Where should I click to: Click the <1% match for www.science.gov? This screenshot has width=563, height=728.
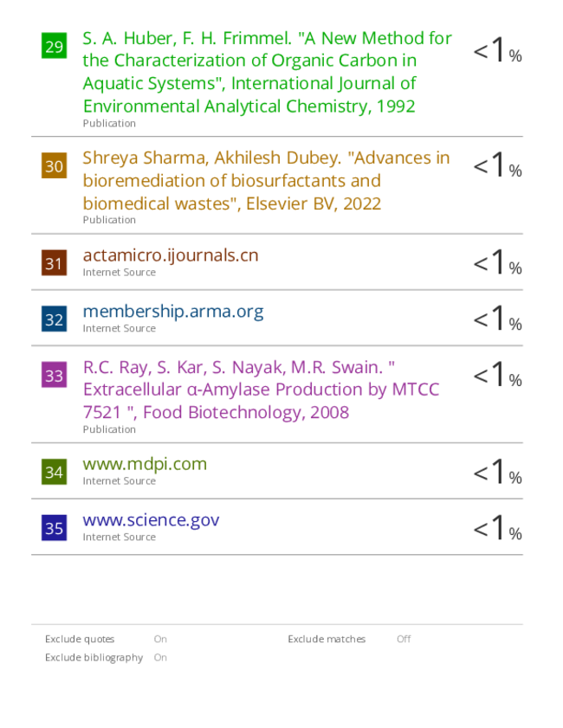coord(497,527)
